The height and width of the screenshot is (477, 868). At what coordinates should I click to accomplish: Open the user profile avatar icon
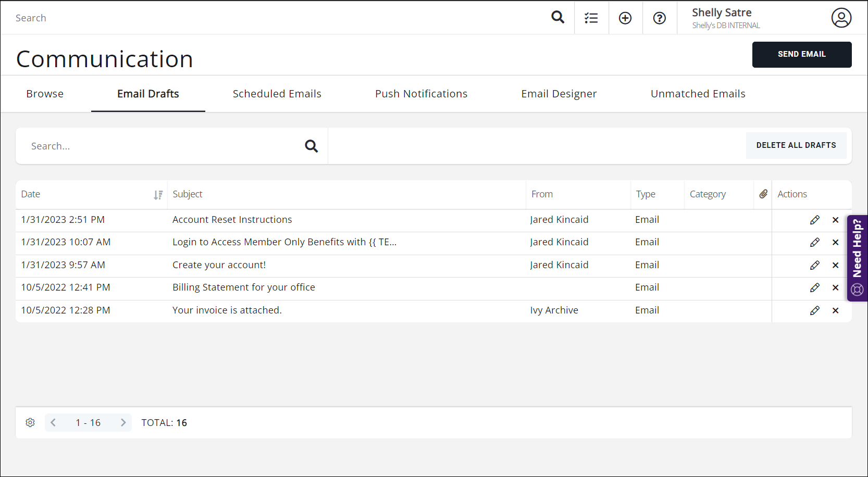841,18
